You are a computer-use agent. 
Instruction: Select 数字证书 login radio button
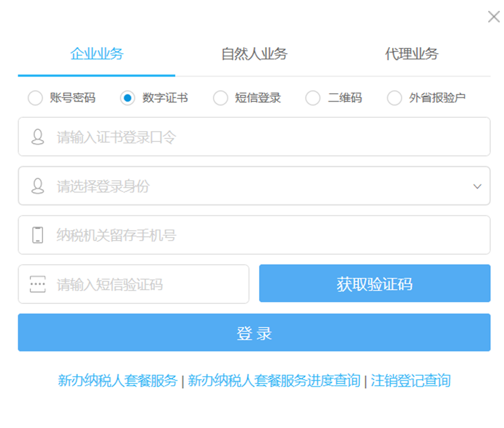point(128,97)
